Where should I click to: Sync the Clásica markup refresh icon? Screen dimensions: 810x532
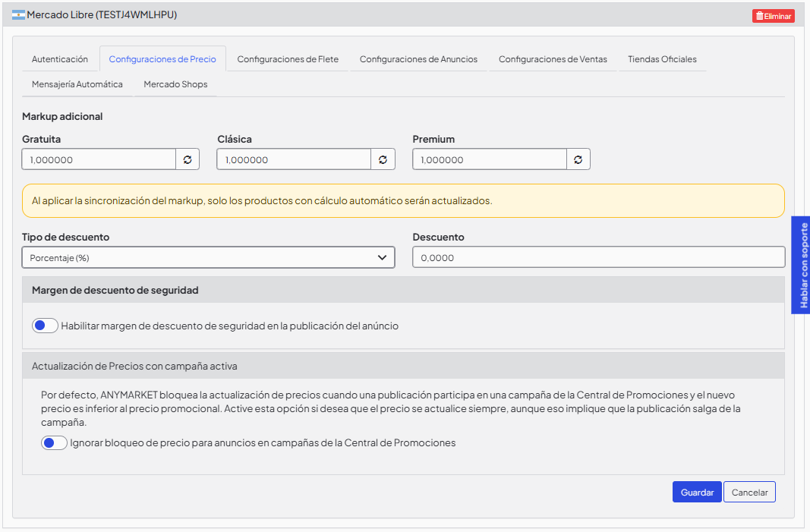pyautogui.click(x=383, y=159)
